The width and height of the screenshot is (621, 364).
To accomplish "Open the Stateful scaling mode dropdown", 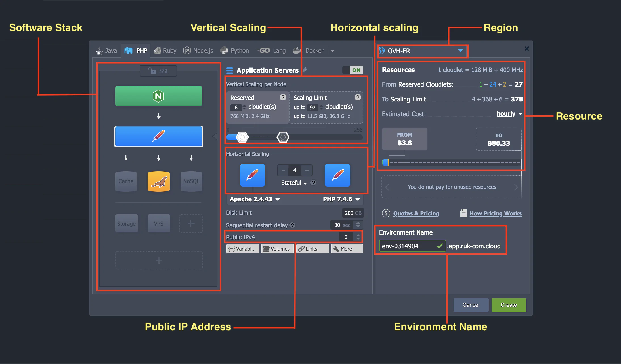I will pos(294,183).
